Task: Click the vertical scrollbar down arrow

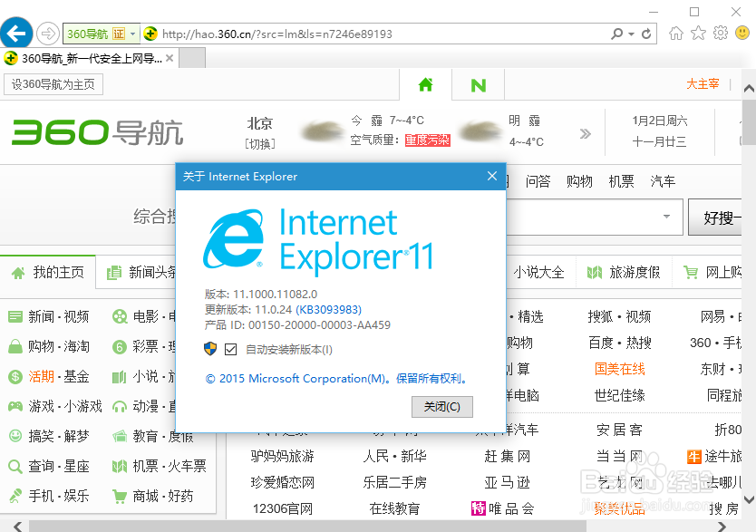Action: tap(749, 499)
